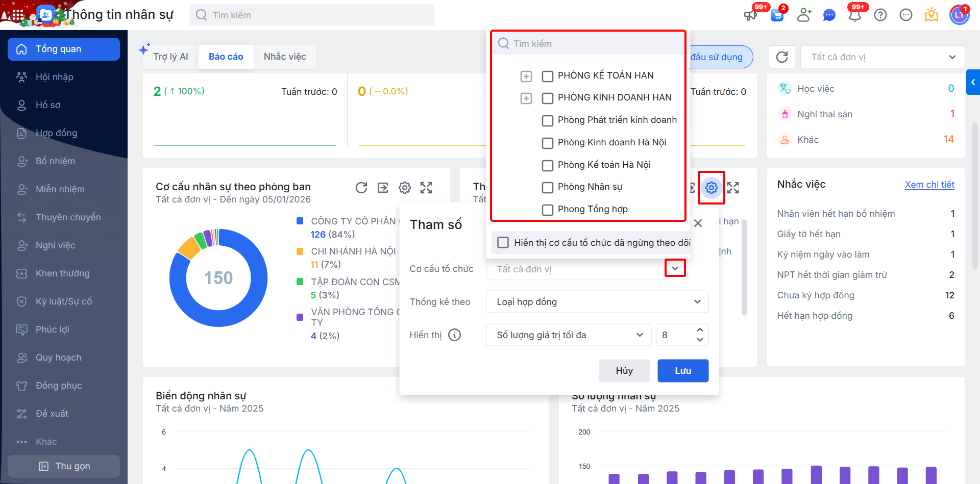Open the Trợ lý AI tab

coord(170,57)
